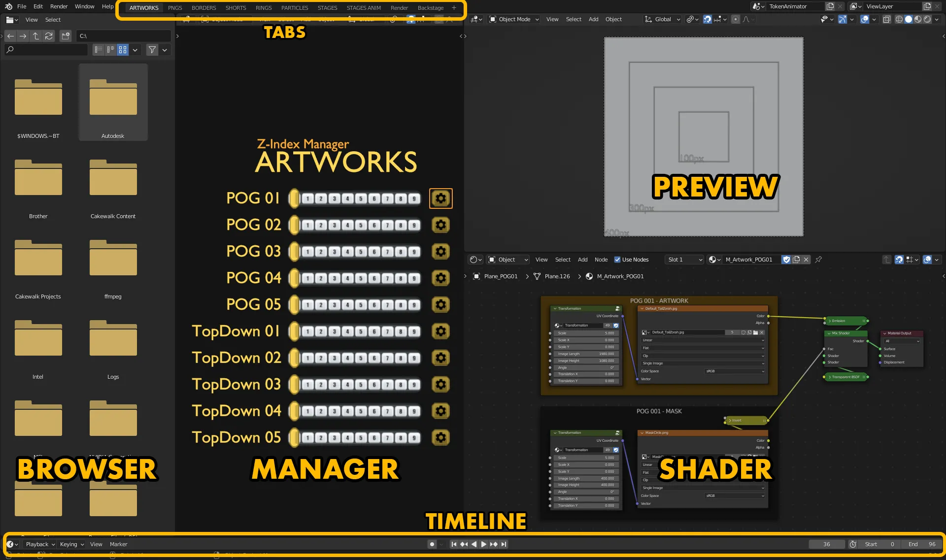Toggle auto keying record button in timeline

coord(432,544)
